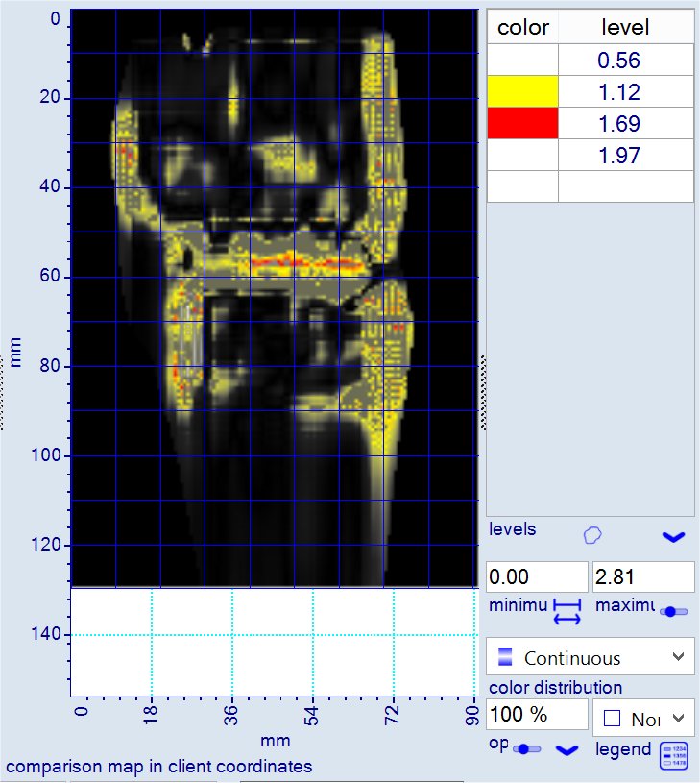Click the min-max range span icon
Viewport: 700px width, 783px height.
567,611
